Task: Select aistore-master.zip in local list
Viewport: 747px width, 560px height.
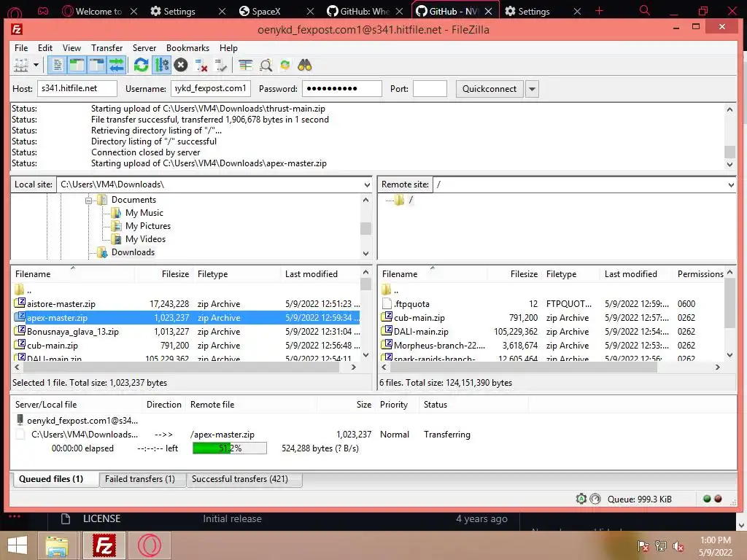Action: 186,304
